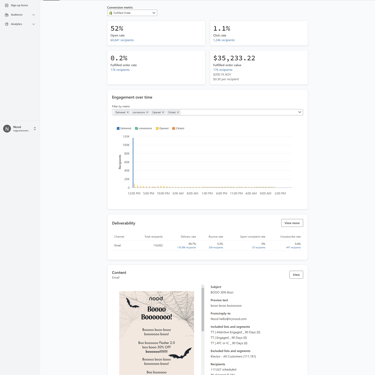
Task: Click the Sign-up forms sidebar icon
Action: [7, 5]
